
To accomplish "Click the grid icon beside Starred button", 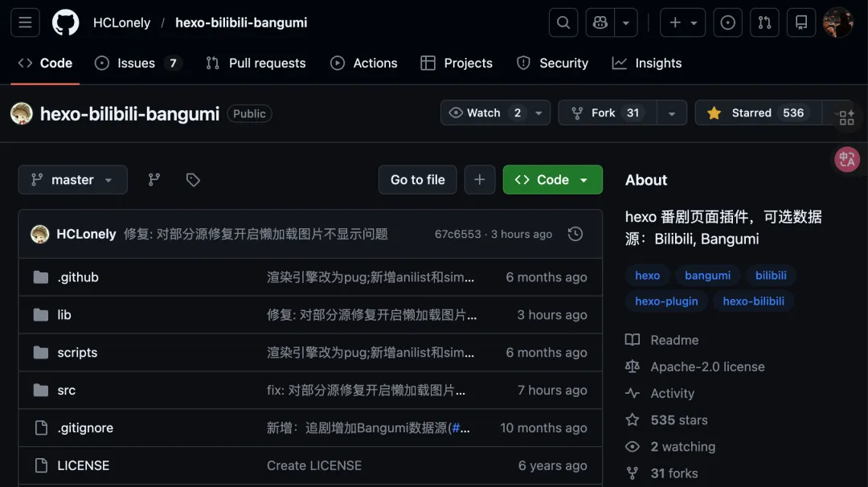I will 845,117.
